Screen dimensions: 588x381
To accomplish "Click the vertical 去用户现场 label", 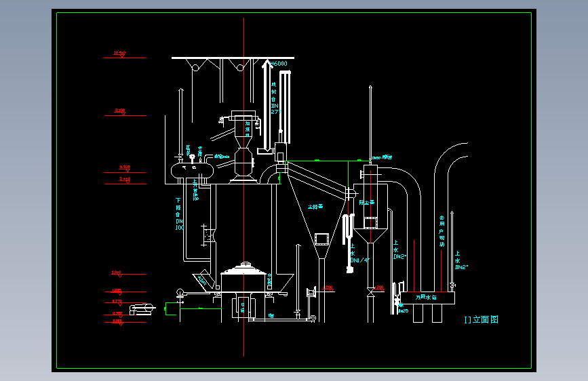I will (442, 231).
